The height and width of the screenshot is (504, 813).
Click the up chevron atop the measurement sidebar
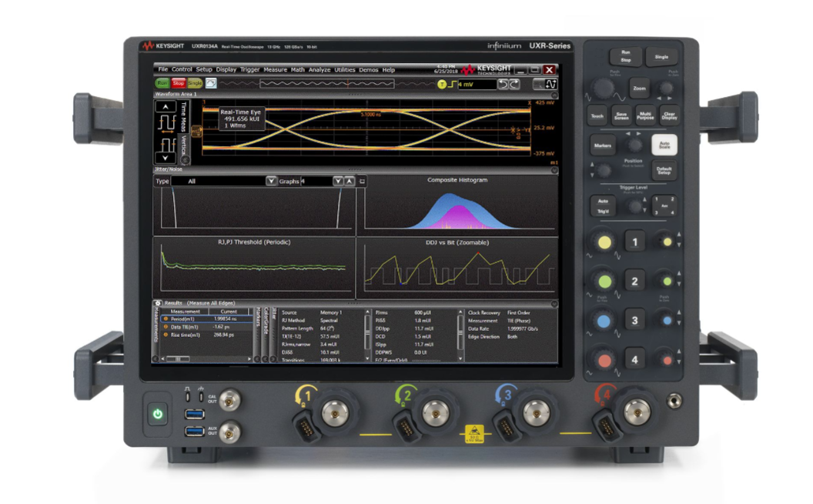164,105
